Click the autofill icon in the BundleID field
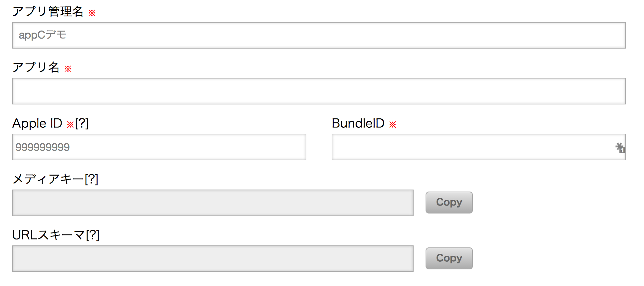Viewport: 644px width, 286px height. click(620, 148)
